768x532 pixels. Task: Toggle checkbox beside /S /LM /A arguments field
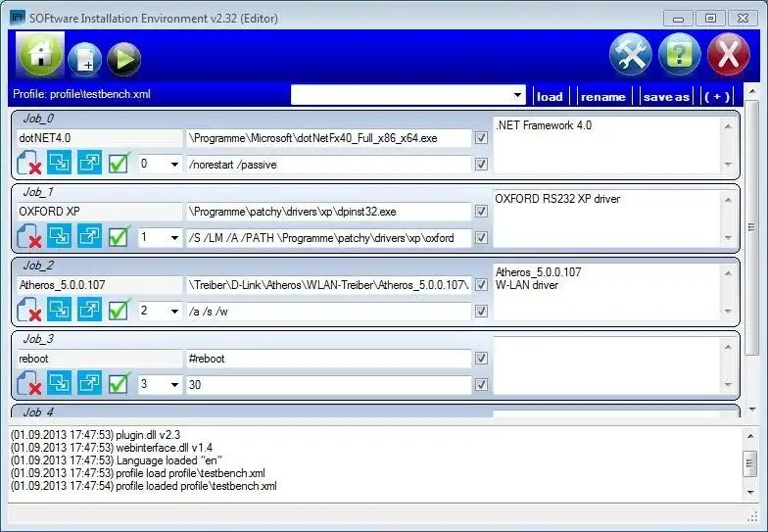(x=482, y=237)
